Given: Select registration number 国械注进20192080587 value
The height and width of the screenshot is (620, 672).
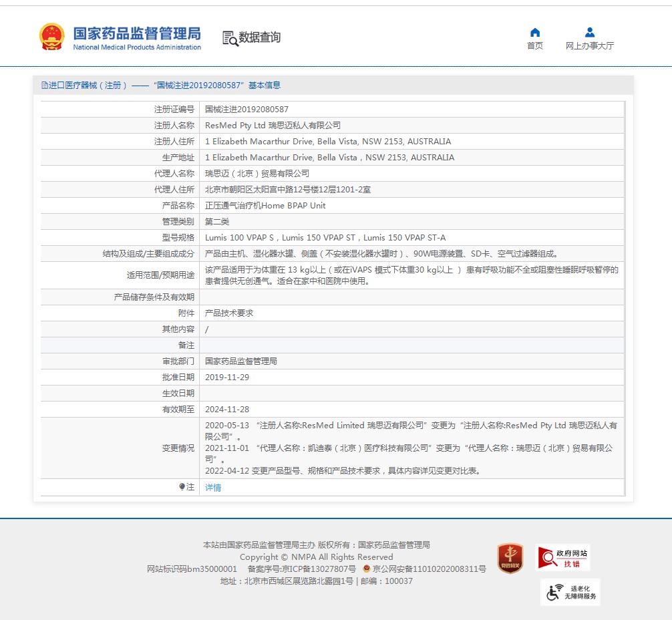Looking at the screenshot, I should click(247, 110).
